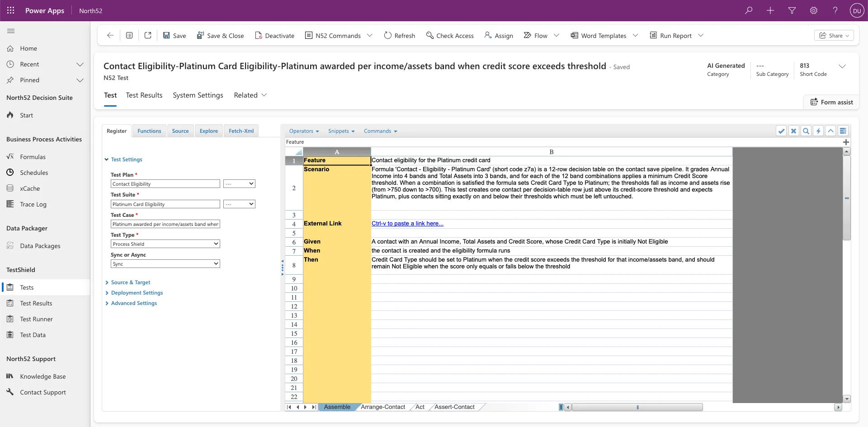The image size is (868, 427).
Task: Click the layout panel icon in editor toolbar
Action: (843, 131)
